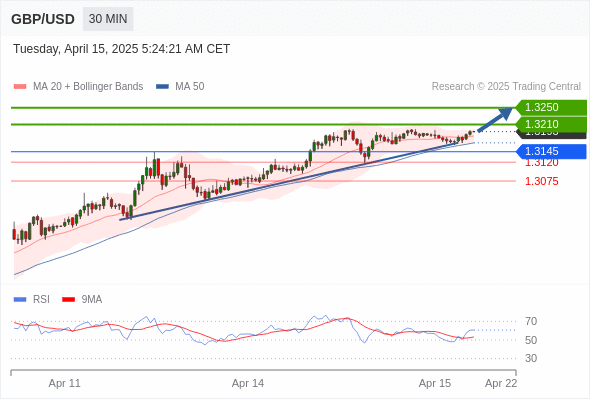Image resolution: width=590 pixels, height=400 pixels.
Task: Click the 1.3250 green target price tag
Action: point(551,107)
